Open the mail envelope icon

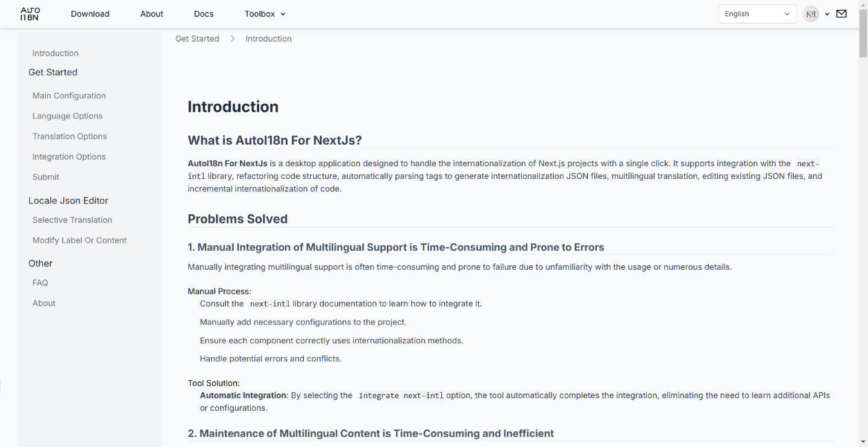(x=841, y=14)
